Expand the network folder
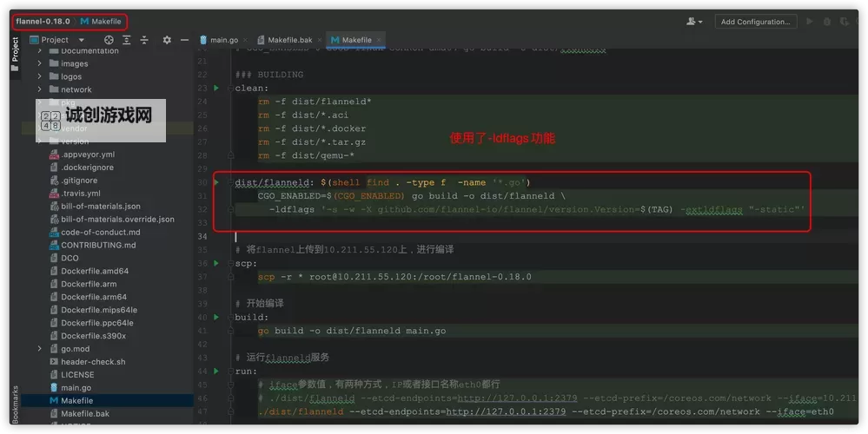Screen dimensions: 868x434 coord(39,89)
